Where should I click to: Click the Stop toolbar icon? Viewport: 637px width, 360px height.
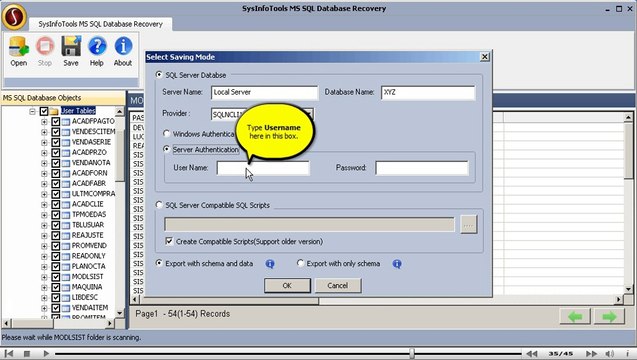tap(45, 47)
